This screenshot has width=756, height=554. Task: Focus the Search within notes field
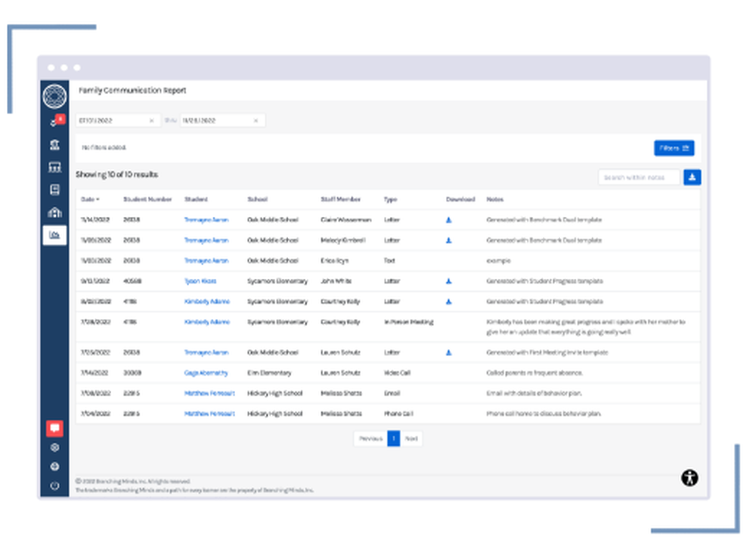(639, 178)
